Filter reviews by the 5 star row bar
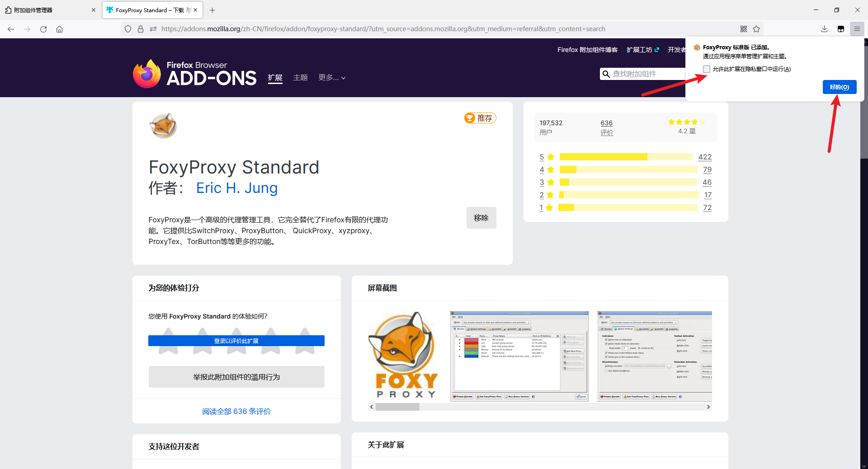Screen dimensions: 868x469 [626, 157]
